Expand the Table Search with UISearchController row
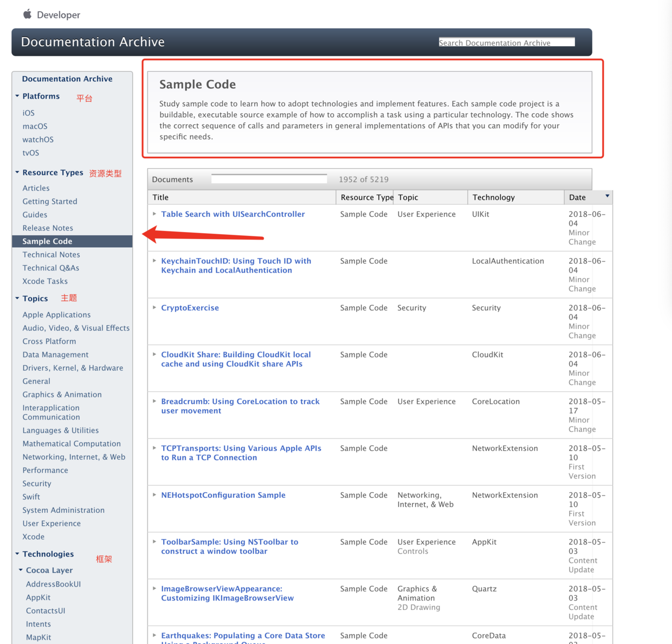The width and height of the screenshot is (672, 644). point(154,214)
